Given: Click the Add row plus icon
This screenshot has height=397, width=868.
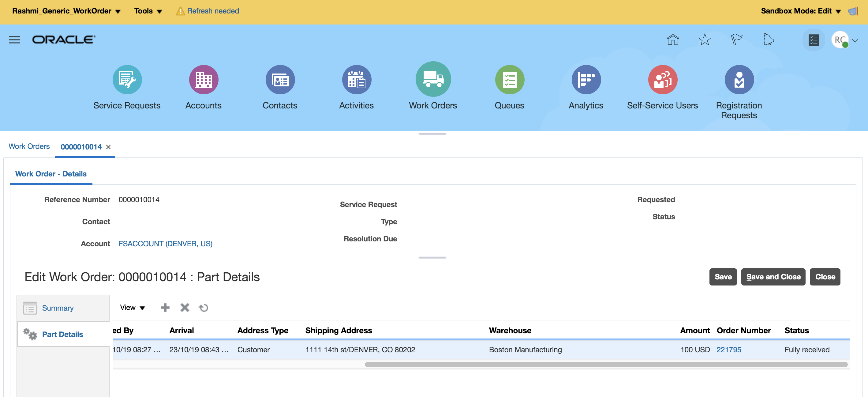Looking at the screenshot, I should point(165,307).
